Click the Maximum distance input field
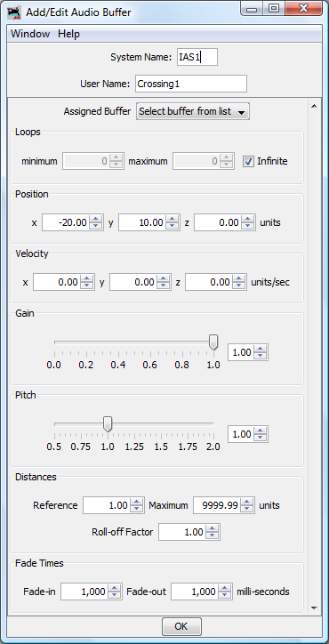This screenshot has width=329, height=644. click(x=217, y=505)
